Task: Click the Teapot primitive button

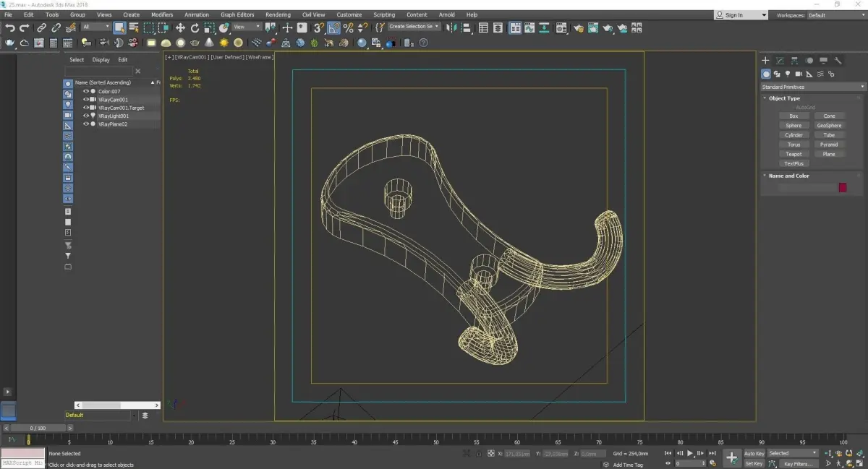Action: click(x=793, y=154)
